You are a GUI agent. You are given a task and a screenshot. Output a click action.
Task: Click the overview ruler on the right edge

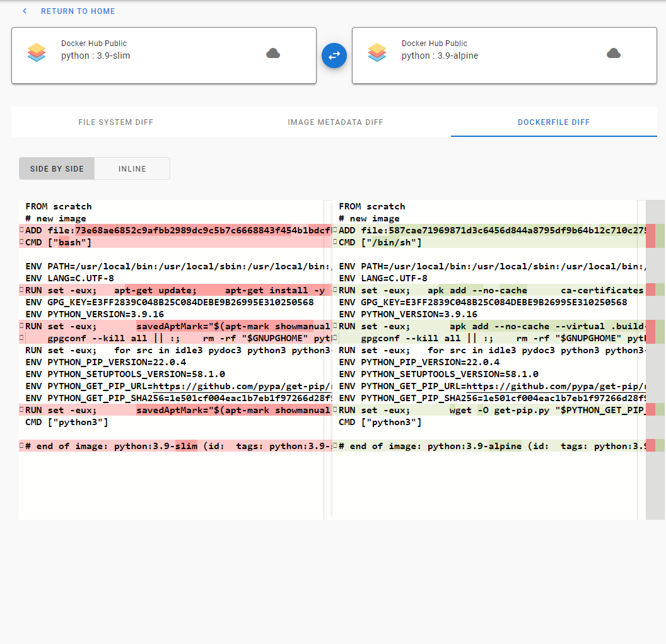[x=655, y=360]
